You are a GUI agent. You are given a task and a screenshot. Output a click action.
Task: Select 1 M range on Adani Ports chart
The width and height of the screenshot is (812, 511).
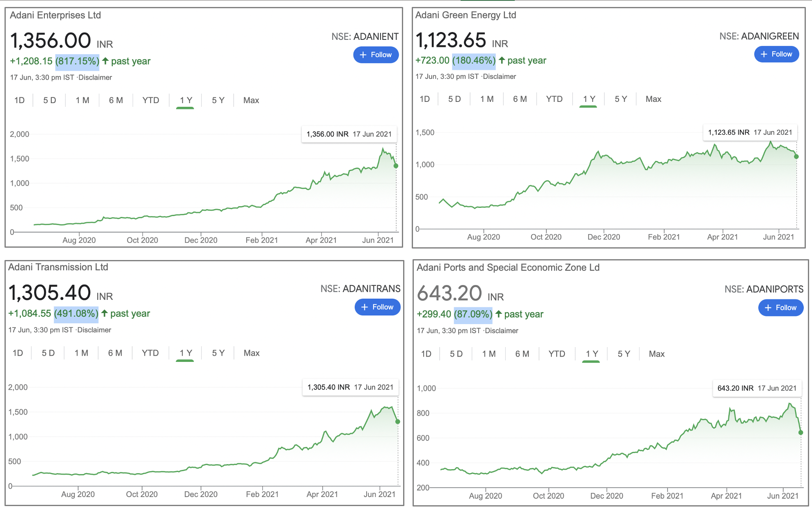pos(489,354)
